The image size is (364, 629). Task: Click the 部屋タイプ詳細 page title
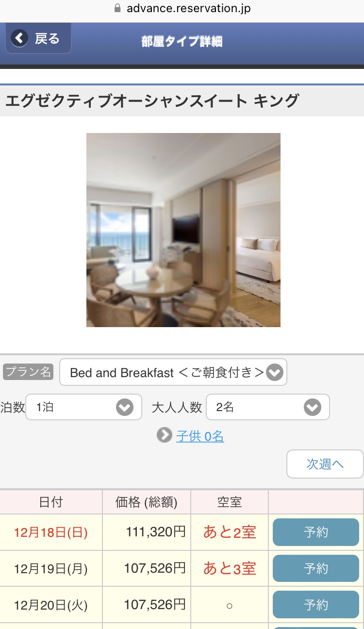(182, 42)
